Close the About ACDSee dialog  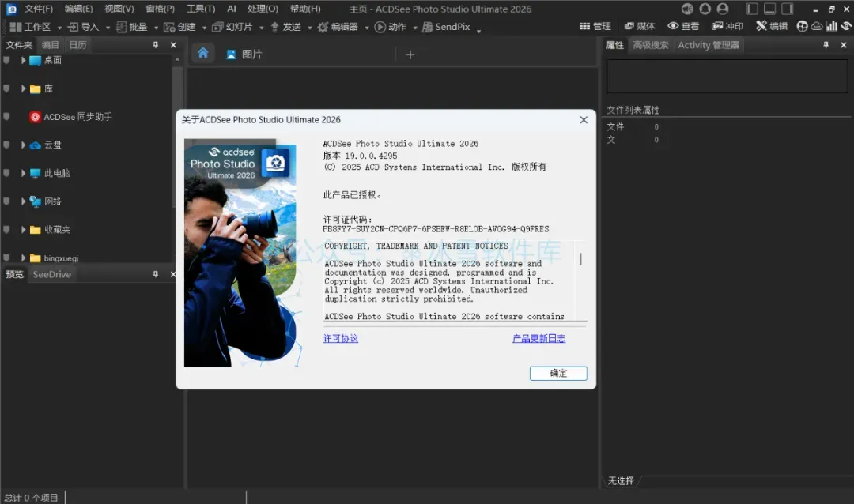(x=584, y=120)
